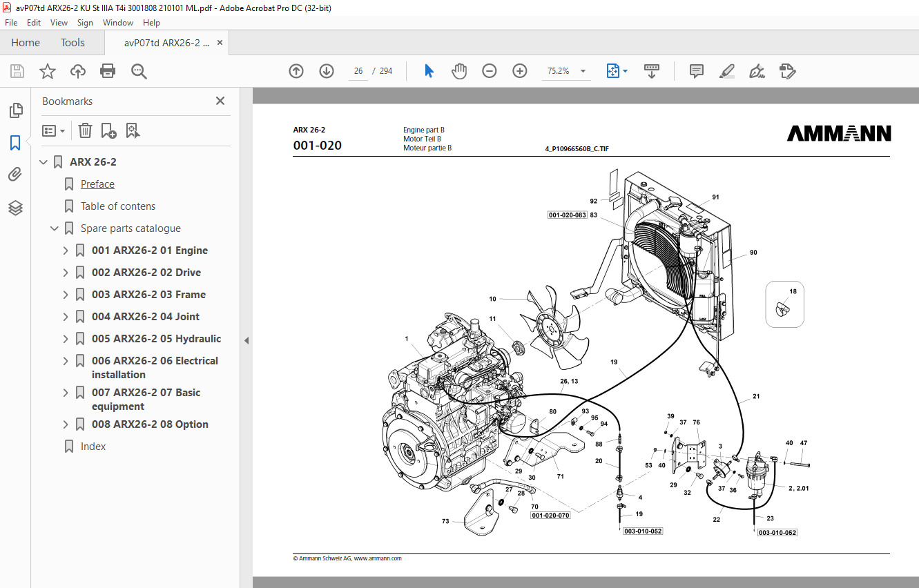
Task: Add the document to starred favorites
Action: [48, 71]
